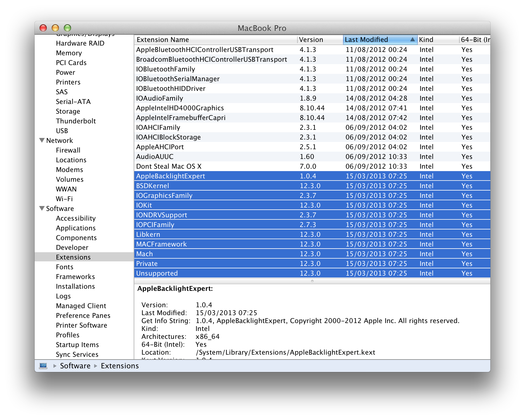Open Printers in the sidebar
Image resolution: width=525 pixels, height=420 pixels.
click(68, 82)
